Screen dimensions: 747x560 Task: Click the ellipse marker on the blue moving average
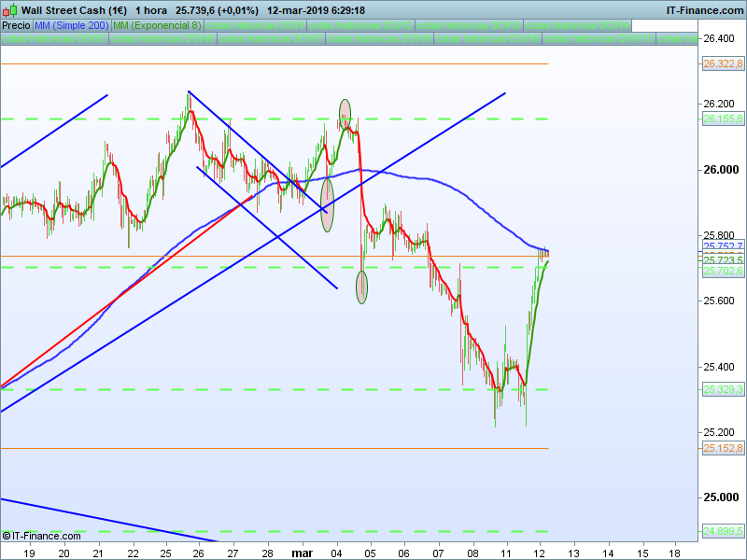(328, 204)
